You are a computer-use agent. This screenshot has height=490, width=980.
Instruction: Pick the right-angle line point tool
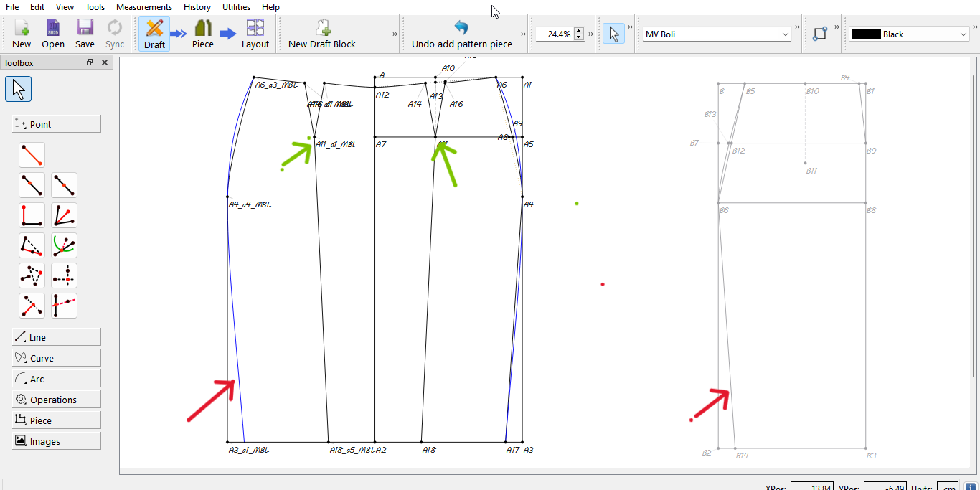[x=32, y=215]
